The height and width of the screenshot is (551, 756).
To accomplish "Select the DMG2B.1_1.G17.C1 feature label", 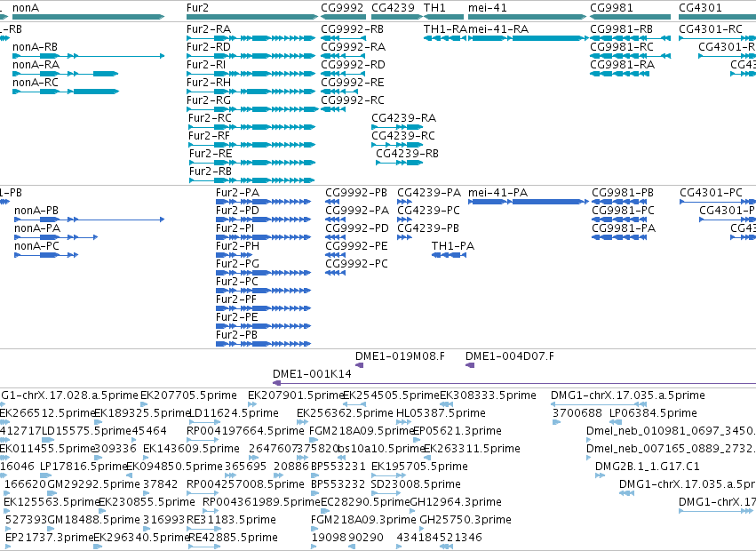I will tap(647, 467).
